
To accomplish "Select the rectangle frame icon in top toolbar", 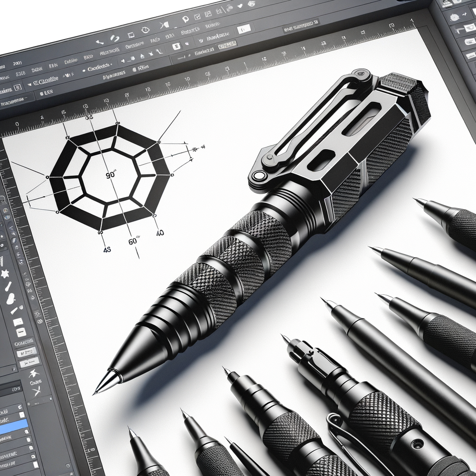I will 131,34.
